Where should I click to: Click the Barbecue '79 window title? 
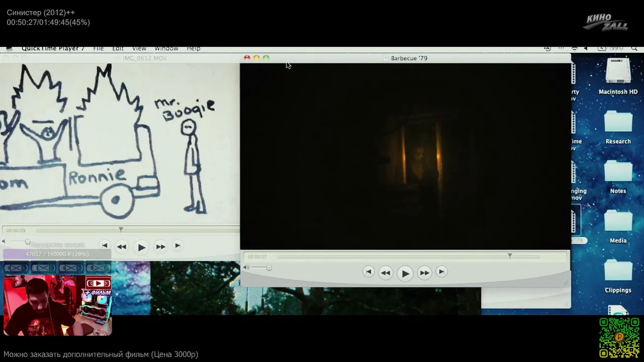[x=409, y=58]
